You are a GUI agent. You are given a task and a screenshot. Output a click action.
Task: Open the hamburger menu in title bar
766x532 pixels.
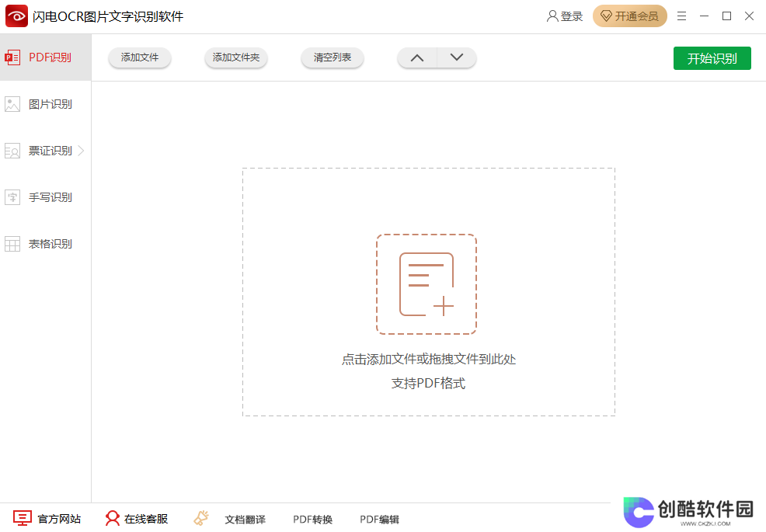pos(681,16)
